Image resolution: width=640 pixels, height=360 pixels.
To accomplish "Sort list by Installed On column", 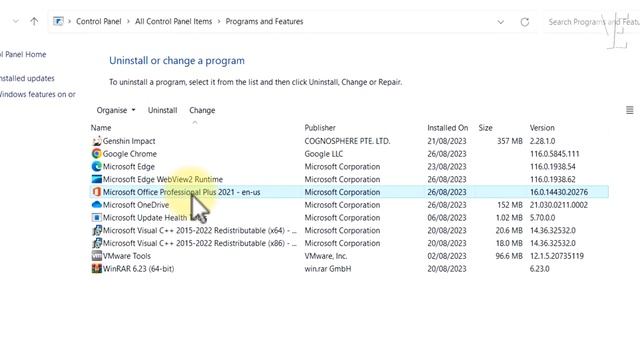I will click(448, 128).
